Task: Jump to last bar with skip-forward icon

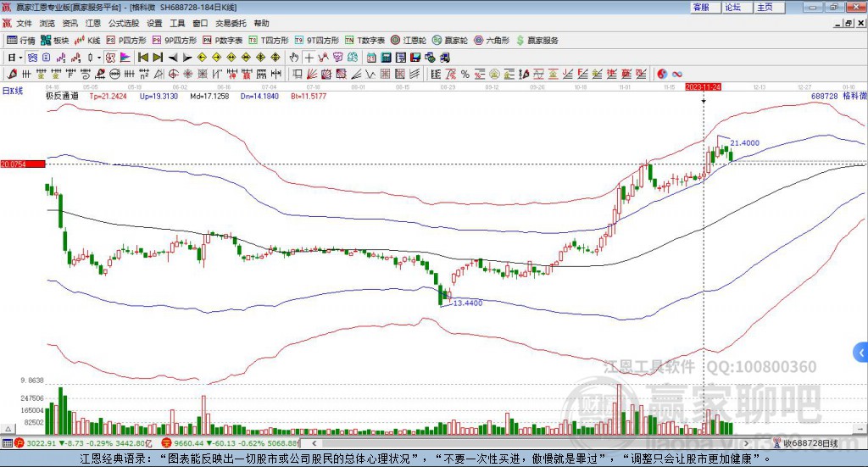Action: pos(158,58)
